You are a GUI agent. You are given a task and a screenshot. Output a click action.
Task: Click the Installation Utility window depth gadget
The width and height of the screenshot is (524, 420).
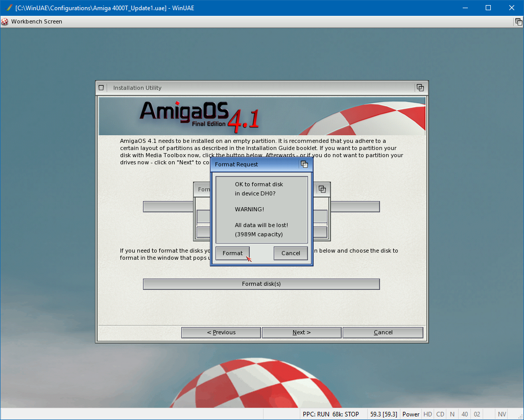pyautogui.click(x=420, y=88)
